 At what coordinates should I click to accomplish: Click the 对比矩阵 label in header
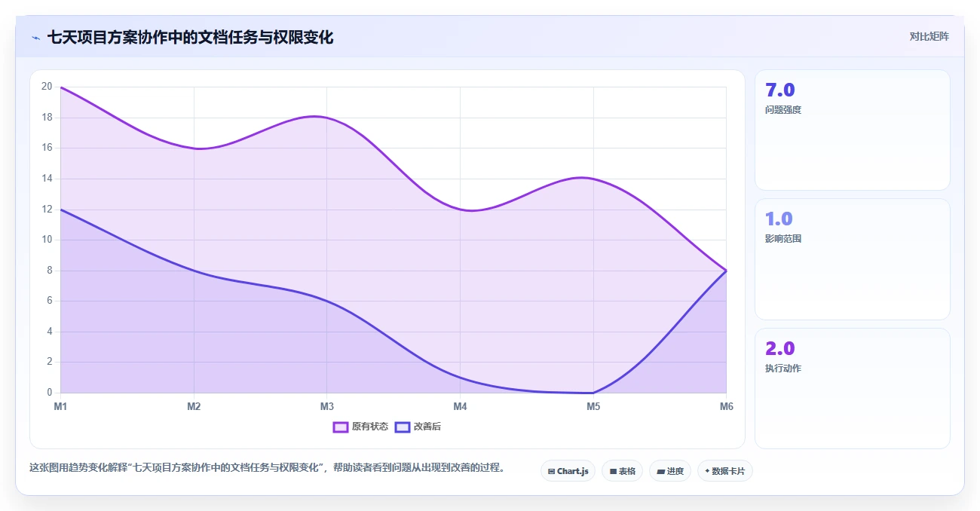click(x=929, y=36)
